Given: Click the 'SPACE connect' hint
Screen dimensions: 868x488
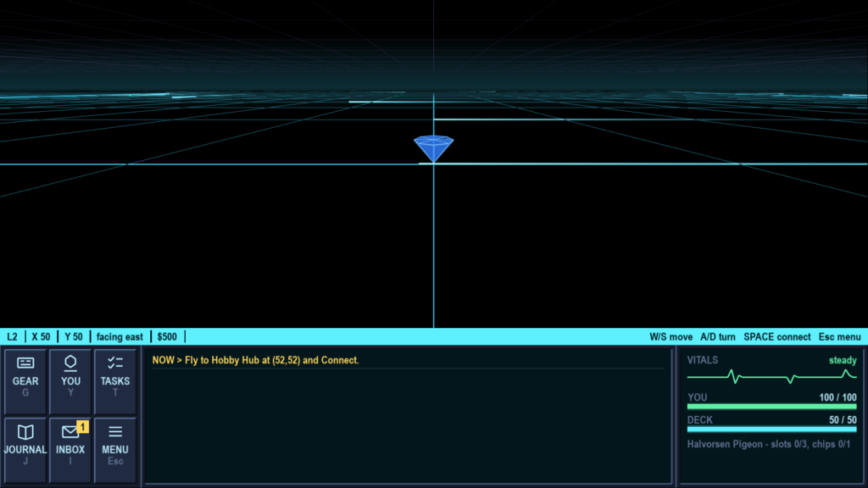Looking at the screenshot, I should pos(777,337).
